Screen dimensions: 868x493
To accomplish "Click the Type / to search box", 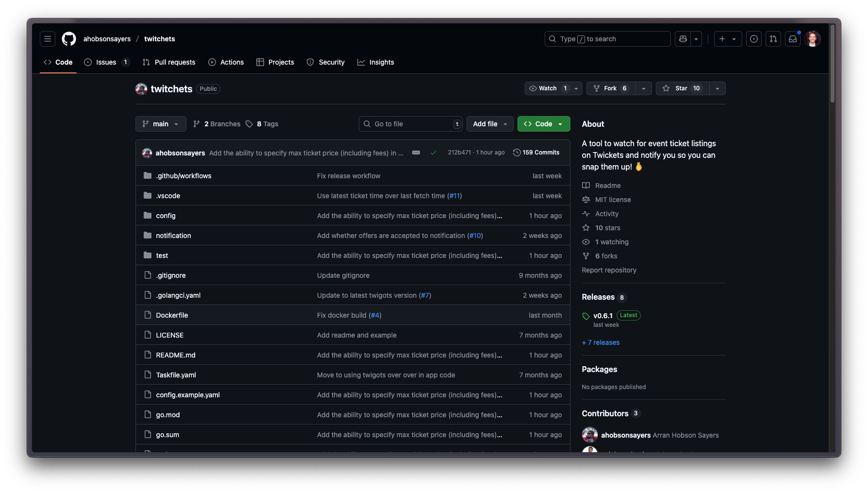I will [607, 39].
